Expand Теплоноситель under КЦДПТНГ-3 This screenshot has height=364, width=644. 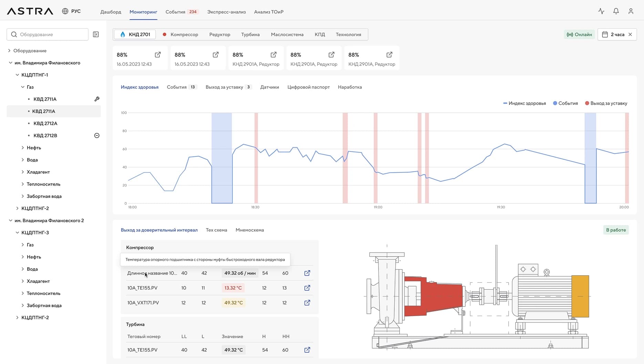point(23,293)
